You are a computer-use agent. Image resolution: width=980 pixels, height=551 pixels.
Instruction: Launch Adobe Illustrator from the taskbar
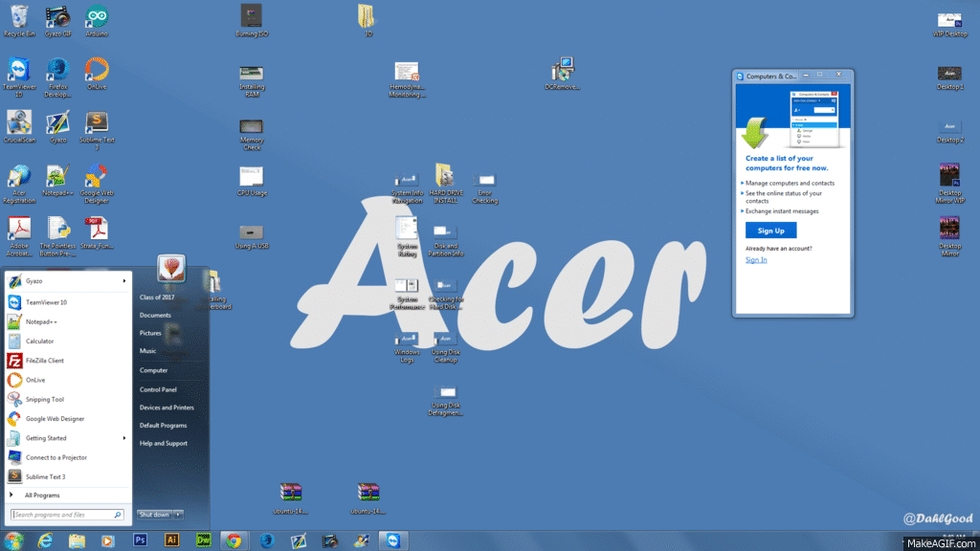(x=171, y=540)
